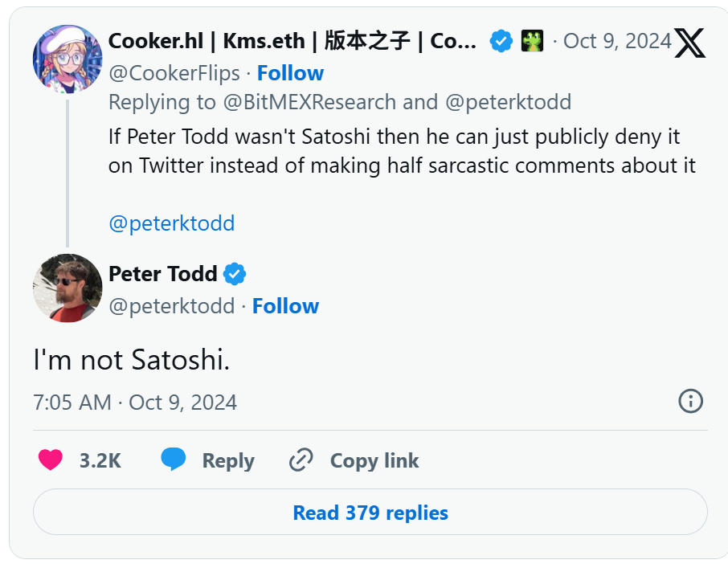Click the X logo icon
This screenshot has width=728, height=564.
689,43
